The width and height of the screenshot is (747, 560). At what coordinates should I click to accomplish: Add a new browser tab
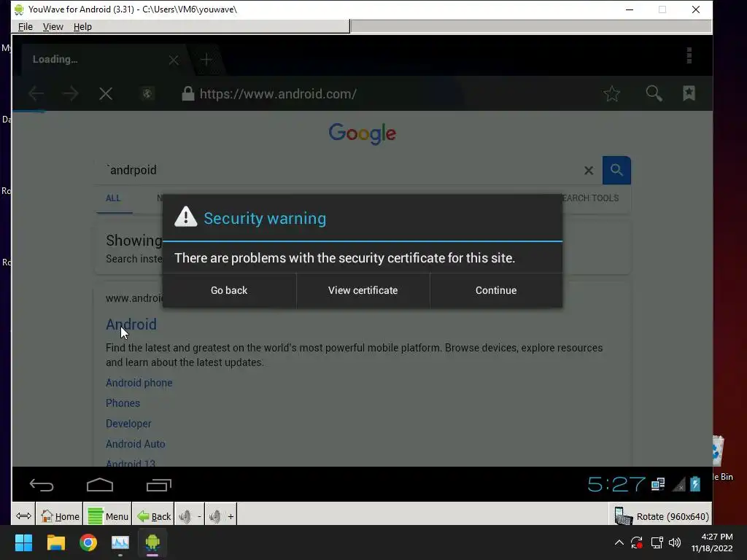[x=206, y=60]
